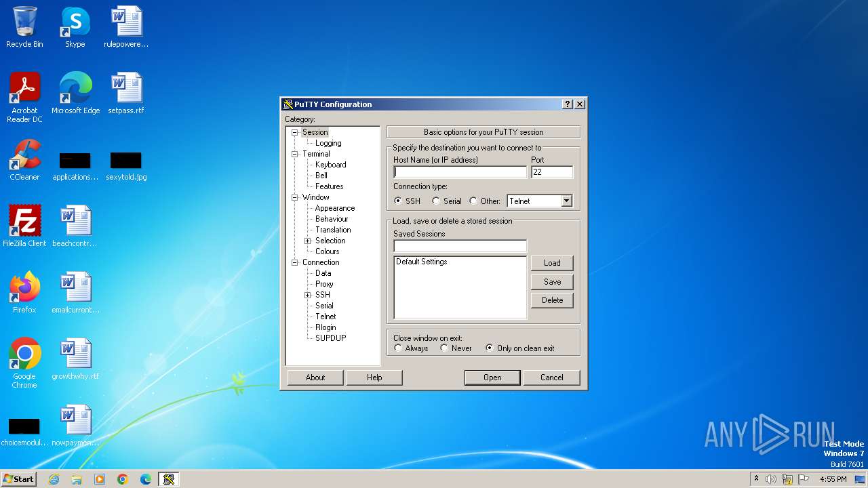
Task: Select Default Settings in session list
Action: click(422, 262)
